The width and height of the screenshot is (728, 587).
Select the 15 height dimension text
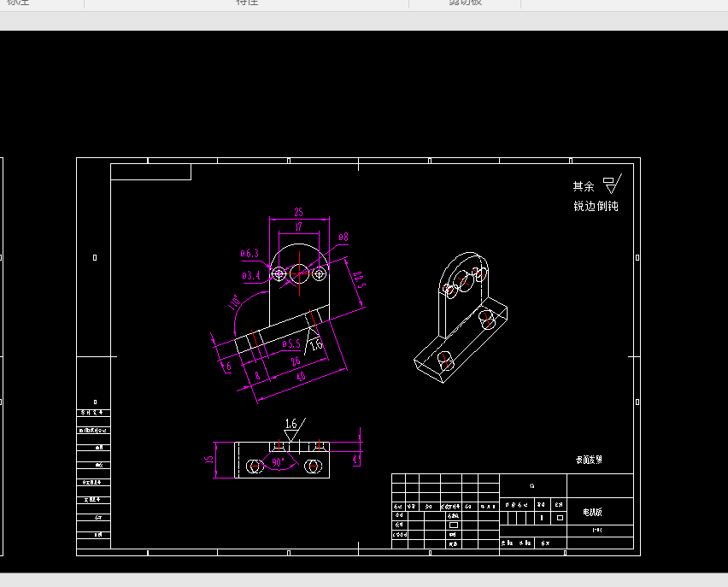pos(209,460)
